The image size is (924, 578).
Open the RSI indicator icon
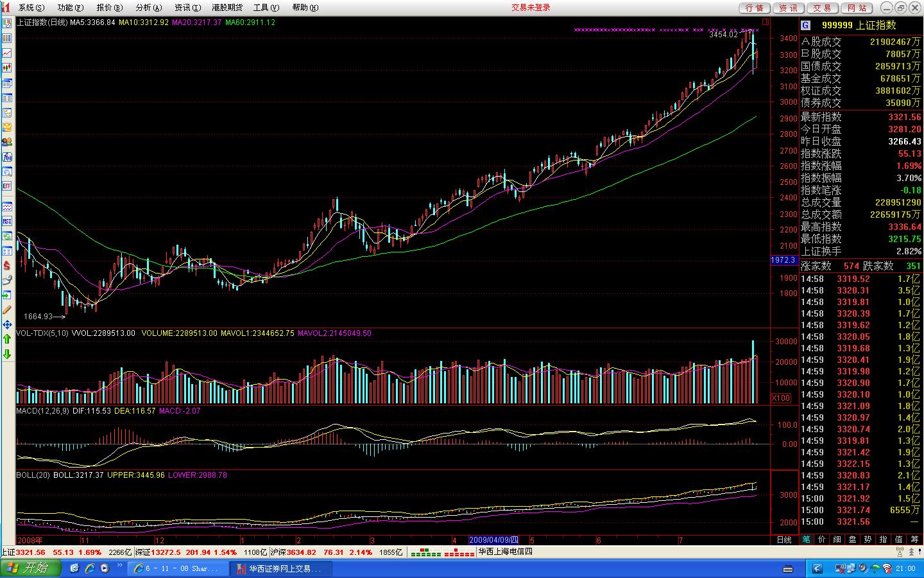click(7, 221)
